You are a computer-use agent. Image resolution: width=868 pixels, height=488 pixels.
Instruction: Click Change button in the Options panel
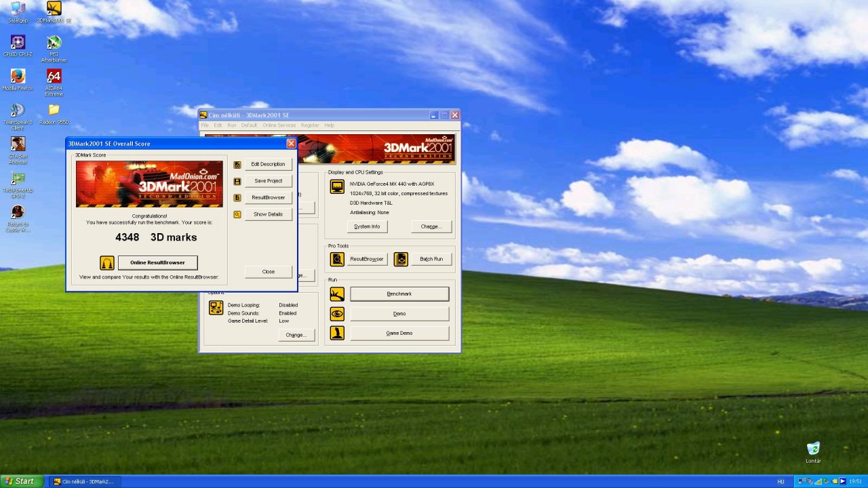tap(296, 335)
